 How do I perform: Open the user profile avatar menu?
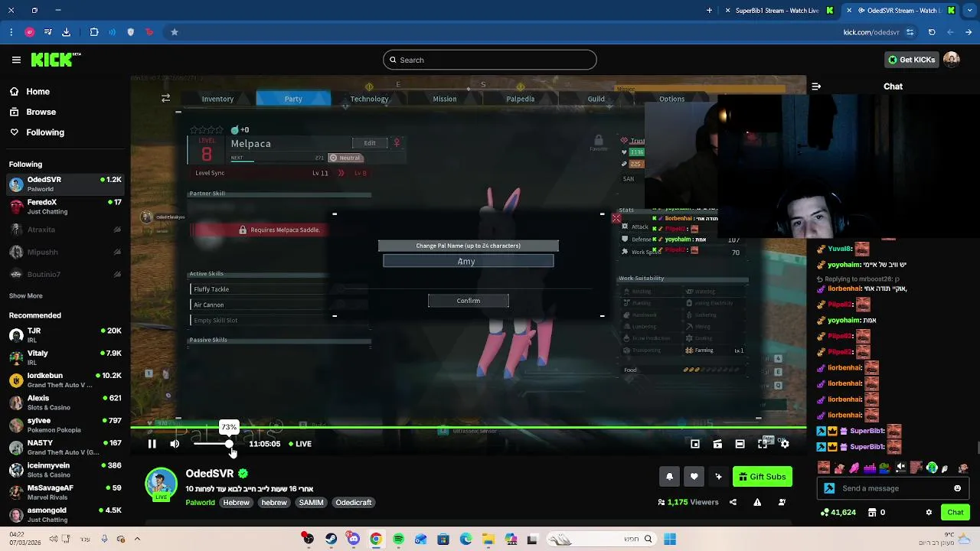click(x=952, y=60)
